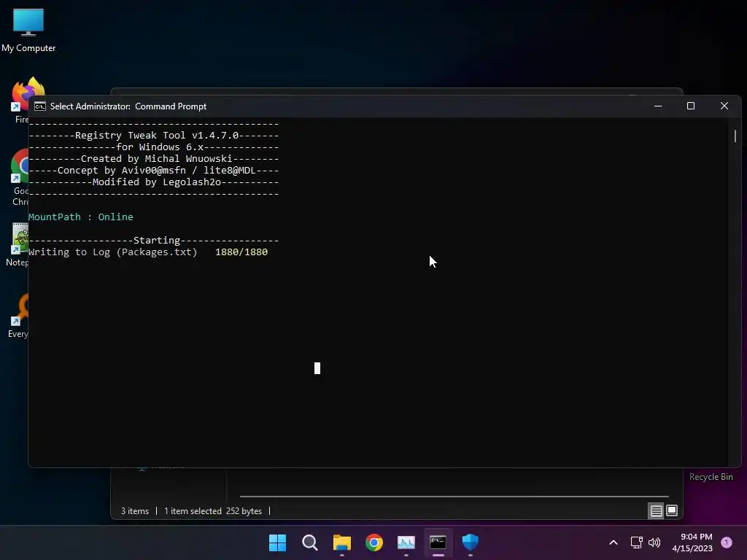Click the File Explorer horizontal scrollbar
Screen dimensions: 747x560
coord(454,496)
